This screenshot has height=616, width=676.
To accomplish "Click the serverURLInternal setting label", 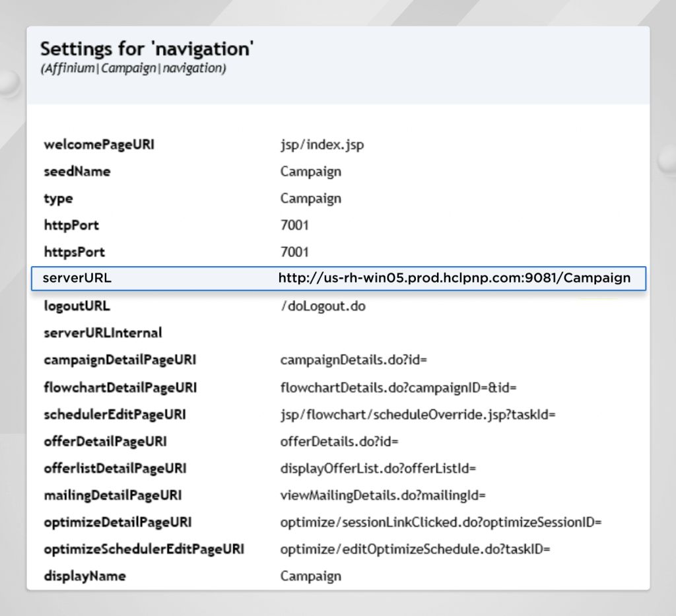I will (x=103, y=333).
